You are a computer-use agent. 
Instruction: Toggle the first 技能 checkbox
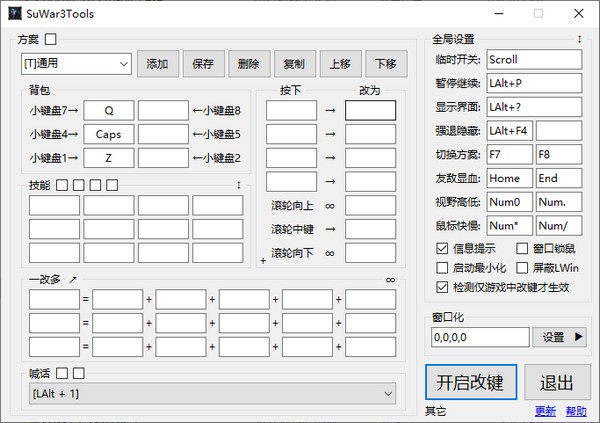[x=62, y=185]
